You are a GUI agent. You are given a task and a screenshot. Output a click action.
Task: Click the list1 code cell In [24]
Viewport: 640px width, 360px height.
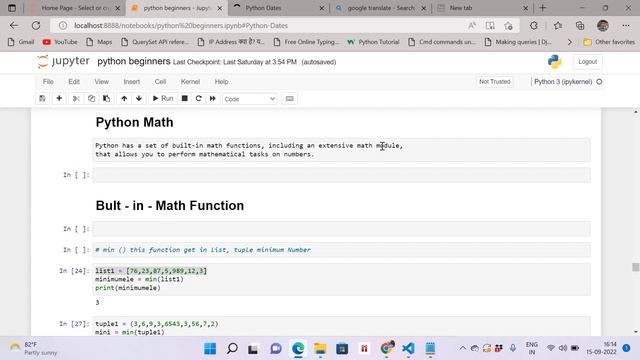341,279
